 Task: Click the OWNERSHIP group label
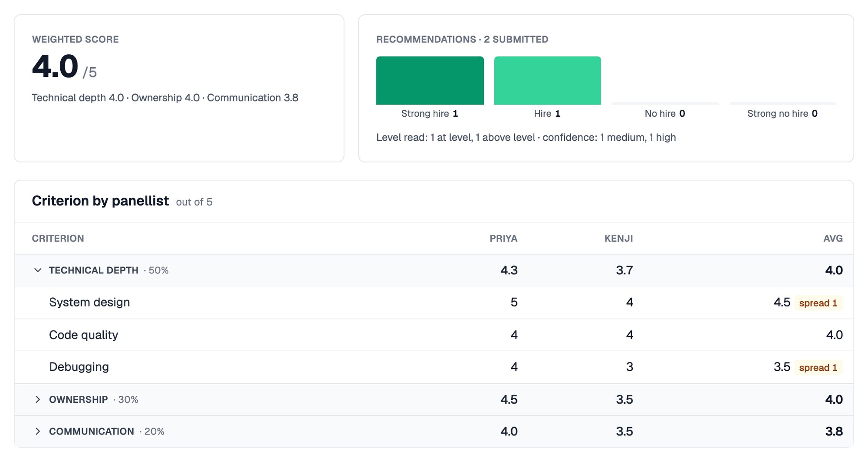pyautogui.click(x=78, y=399)
